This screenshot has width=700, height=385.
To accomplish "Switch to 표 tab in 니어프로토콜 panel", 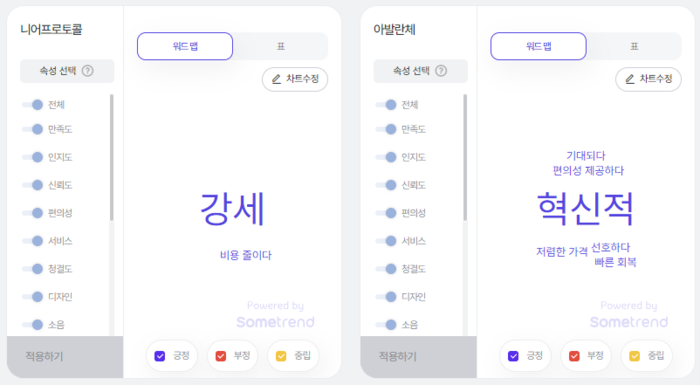I will pos(280,46).
